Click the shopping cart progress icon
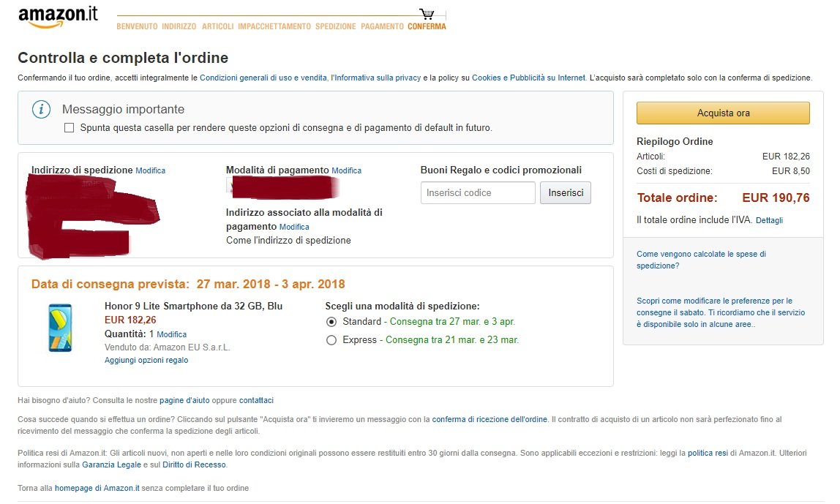 click(x=427, y=14)
